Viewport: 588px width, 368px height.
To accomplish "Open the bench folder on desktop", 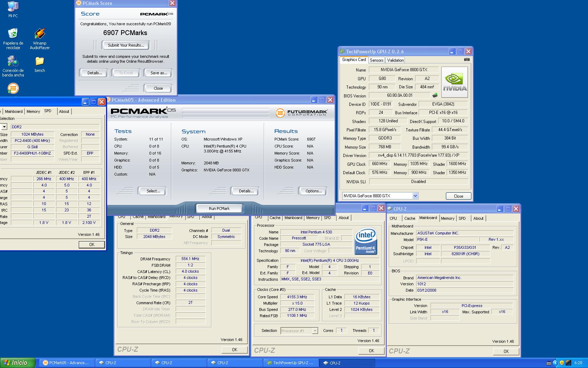I will (40, 64).
